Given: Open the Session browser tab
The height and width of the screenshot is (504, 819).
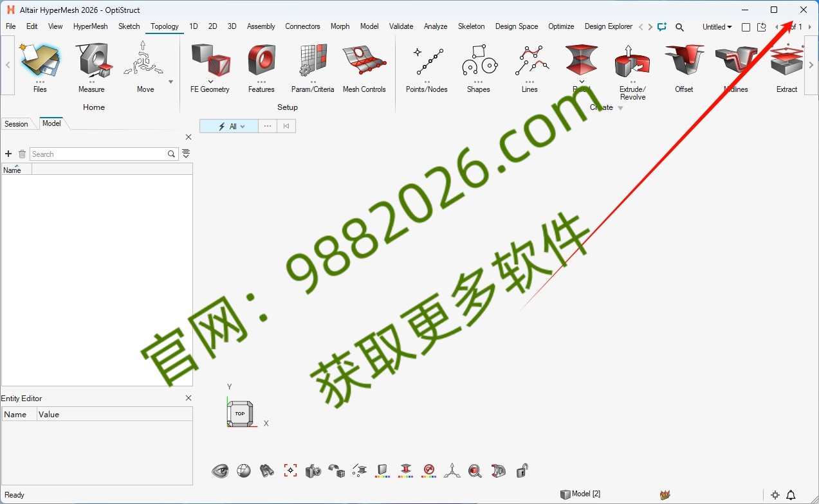Looking at the screenshot, I should pos(16,124).
